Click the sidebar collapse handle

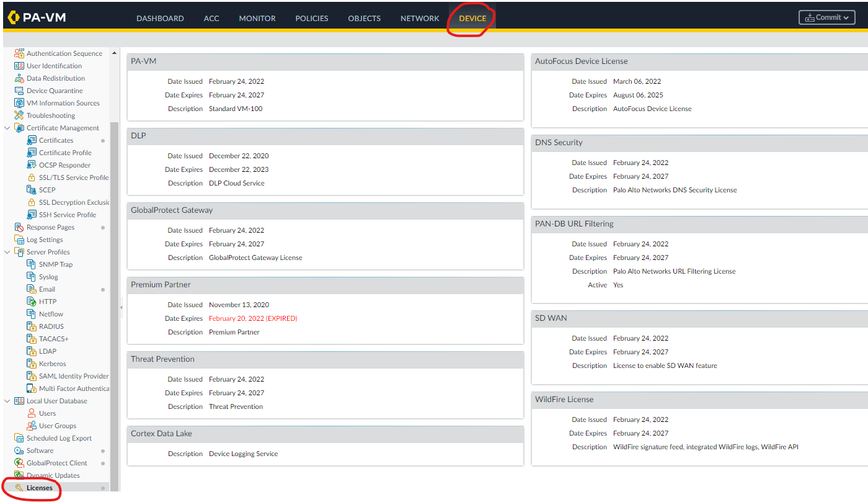121,307
